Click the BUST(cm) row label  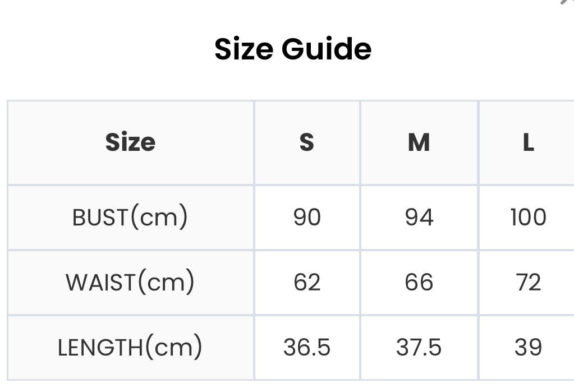tap(130, 217)
